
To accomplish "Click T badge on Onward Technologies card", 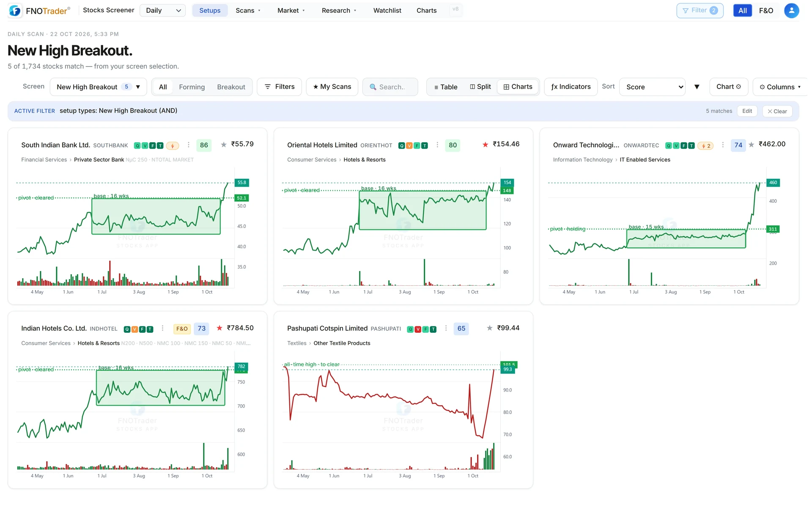I will tap(691, 146).
